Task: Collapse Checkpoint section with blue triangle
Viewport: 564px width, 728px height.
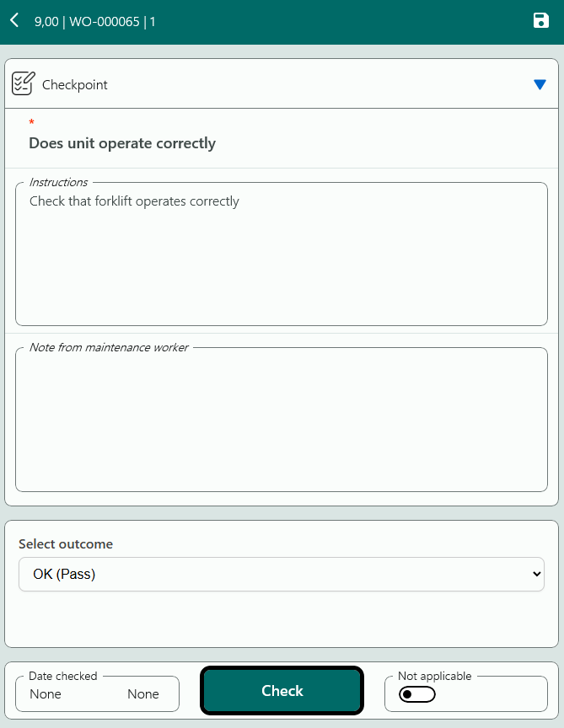Action: [540, 84]
